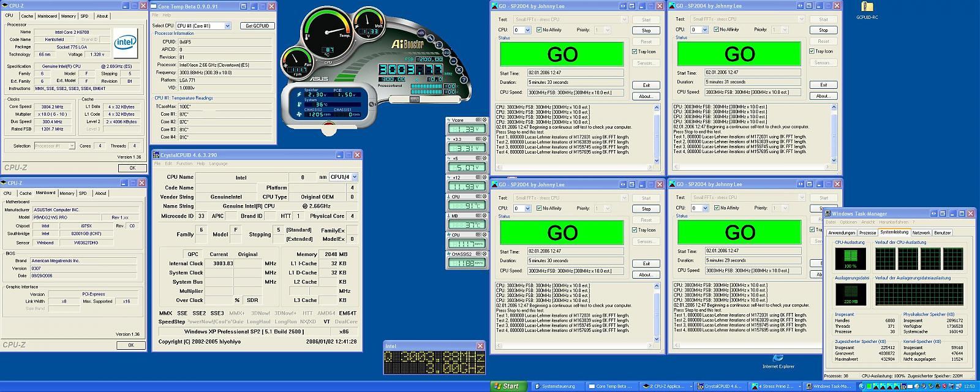
Task: Toggle No Affinity in lower-left SP2004 window
Action: point(549,208)
